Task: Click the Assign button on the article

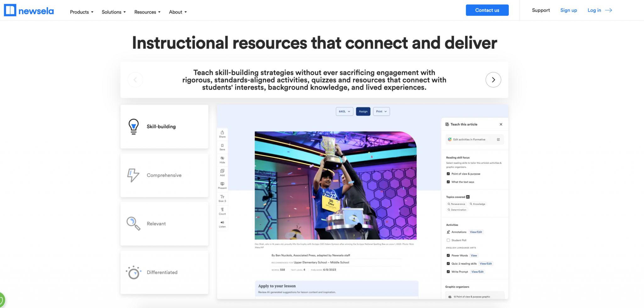Action: point(363,111)
